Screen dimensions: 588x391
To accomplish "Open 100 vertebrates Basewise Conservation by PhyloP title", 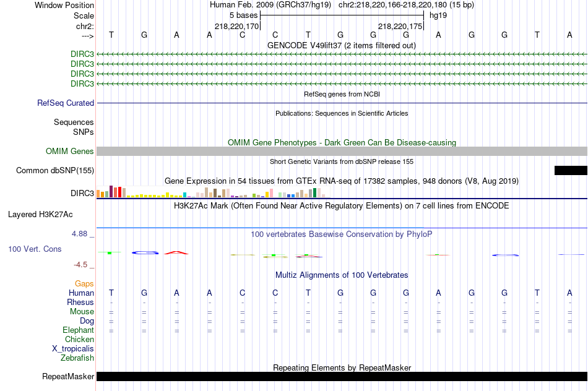I will (341, 234).
